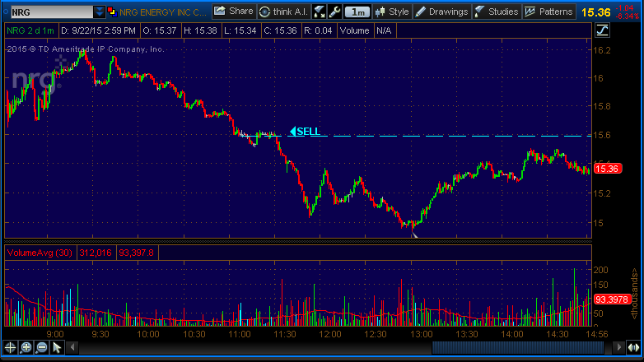The height and width of the screenshot is (362, 644).
Task: Open the Patterns menu
Action: point(549,12)
